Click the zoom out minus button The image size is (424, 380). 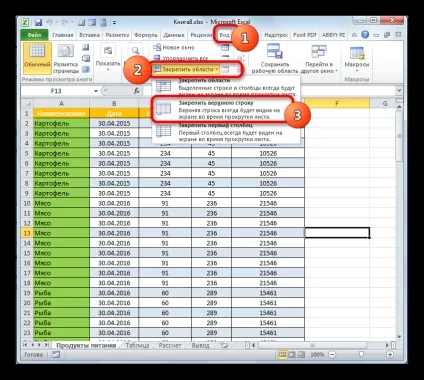(332, 354)
